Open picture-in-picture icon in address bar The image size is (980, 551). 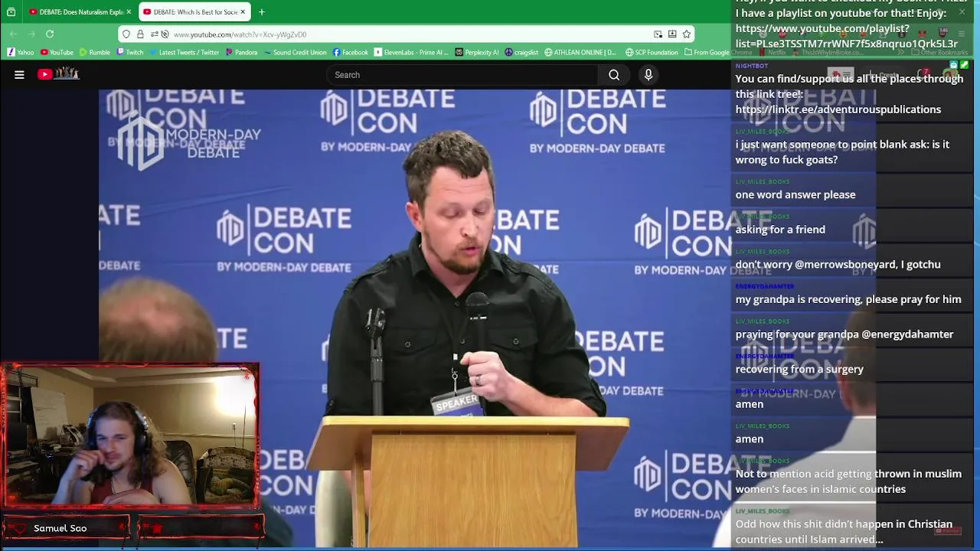tap(658, 34)
